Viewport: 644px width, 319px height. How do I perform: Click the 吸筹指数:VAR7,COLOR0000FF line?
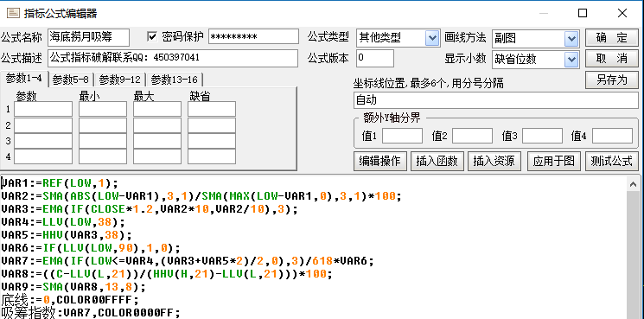pyautogui.click(x=91, y=313)
